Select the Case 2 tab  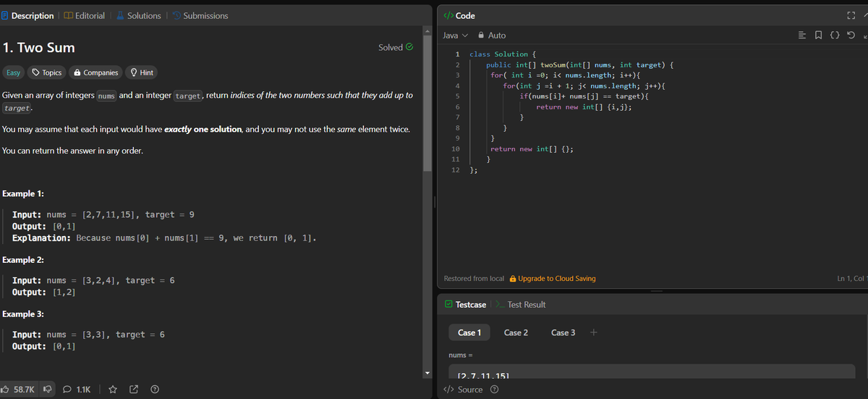click(516, 332)
